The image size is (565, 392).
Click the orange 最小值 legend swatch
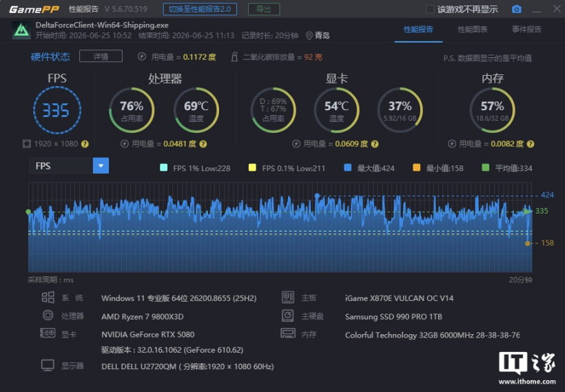(x=417, y=167)
